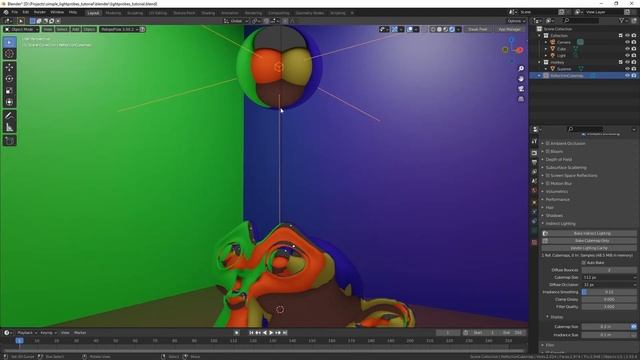This screenshot has width=640, height=360.
Task: Open the Blender logo menu
Action: coord(6,13)
